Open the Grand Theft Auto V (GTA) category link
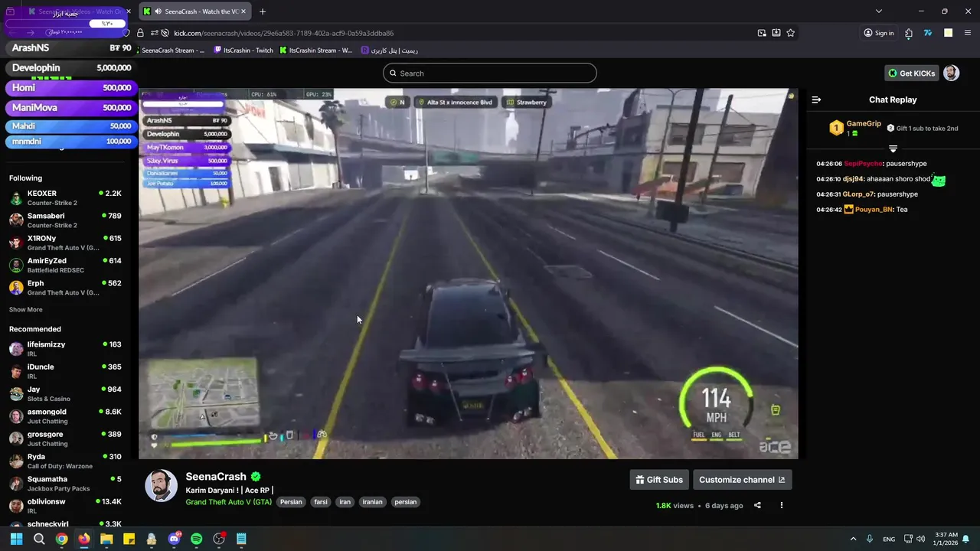This screenshot has width=980, height=551. 228,502
